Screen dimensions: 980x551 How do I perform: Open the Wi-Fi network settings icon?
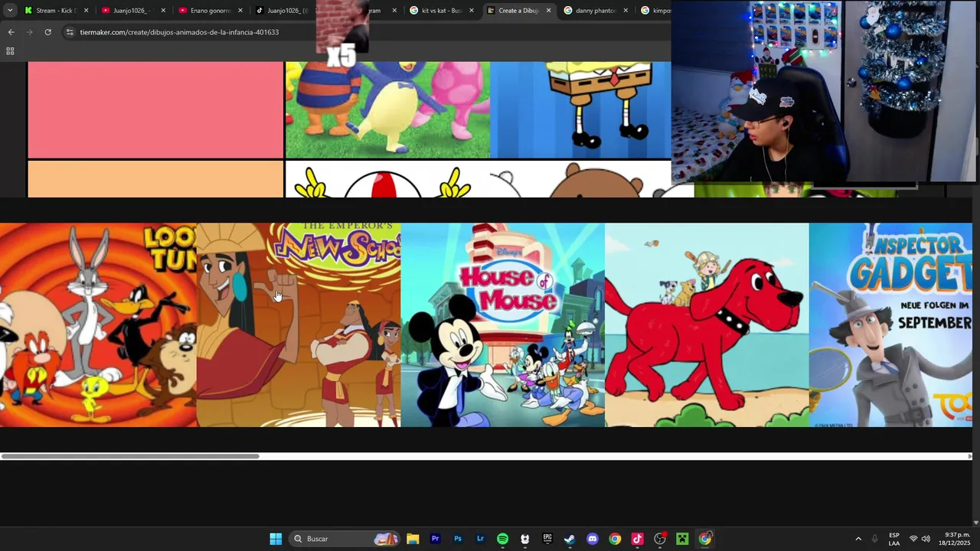[913, 539]
